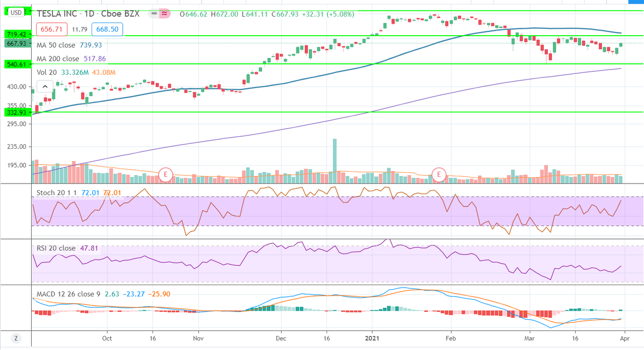
Task: Click the 2021 label on time axis
Action: pyautogui.click(x=372, y=339)
